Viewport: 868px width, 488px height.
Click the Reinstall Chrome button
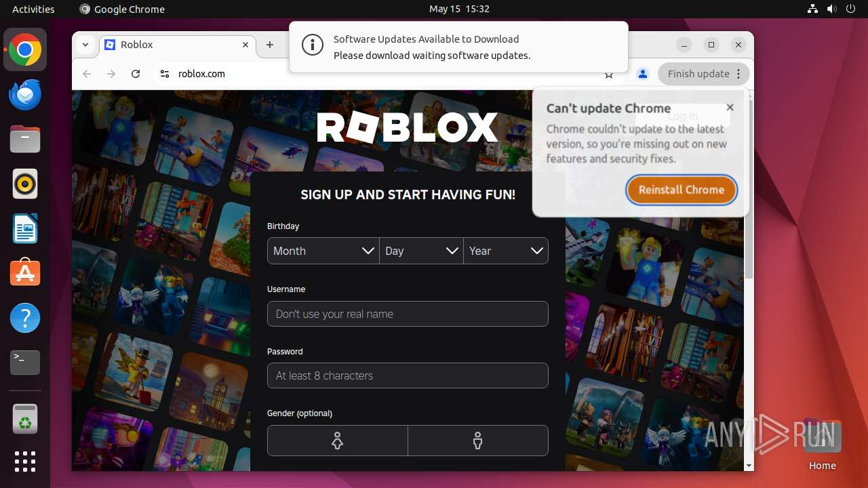682,190
